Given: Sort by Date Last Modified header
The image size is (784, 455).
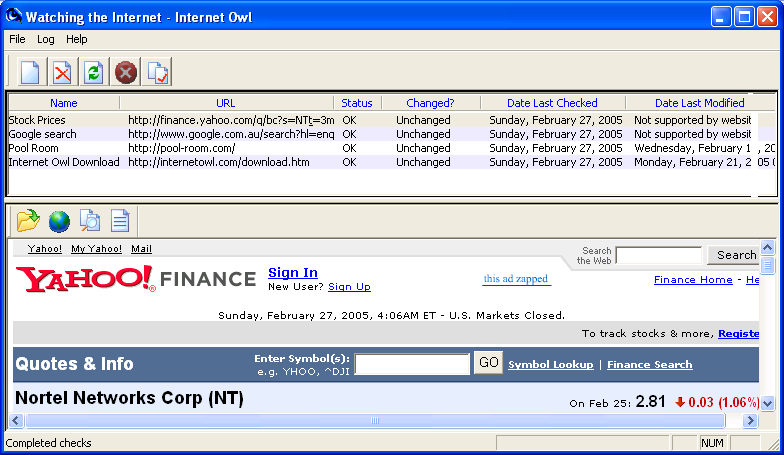Looking at the screenshot, I should coord(700,103).
